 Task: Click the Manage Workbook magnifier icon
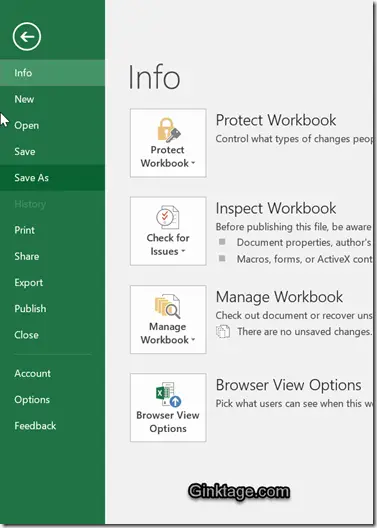point(168,306)
